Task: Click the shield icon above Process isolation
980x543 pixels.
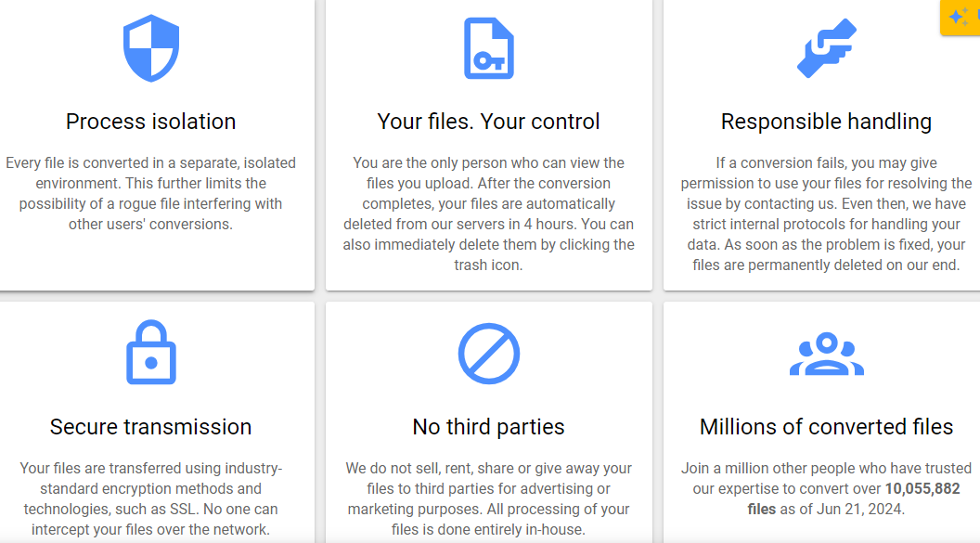Action: 151,48
